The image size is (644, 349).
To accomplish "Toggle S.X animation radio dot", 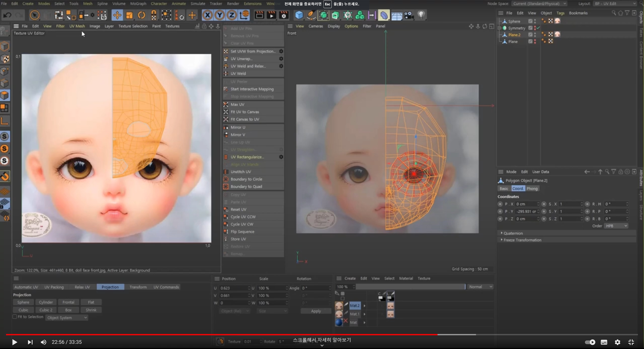I will pos(544,204).
